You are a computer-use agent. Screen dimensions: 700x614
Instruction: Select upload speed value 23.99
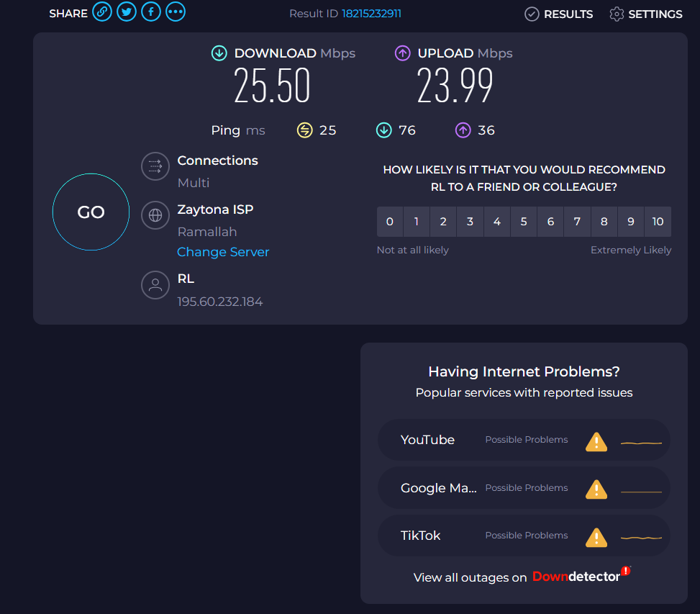[x=455, y=85]
